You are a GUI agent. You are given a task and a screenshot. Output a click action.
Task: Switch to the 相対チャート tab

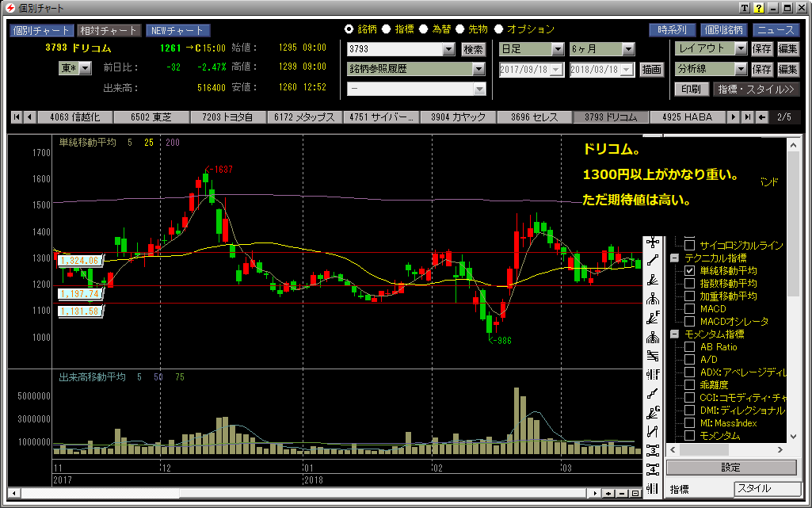[108, 31]
